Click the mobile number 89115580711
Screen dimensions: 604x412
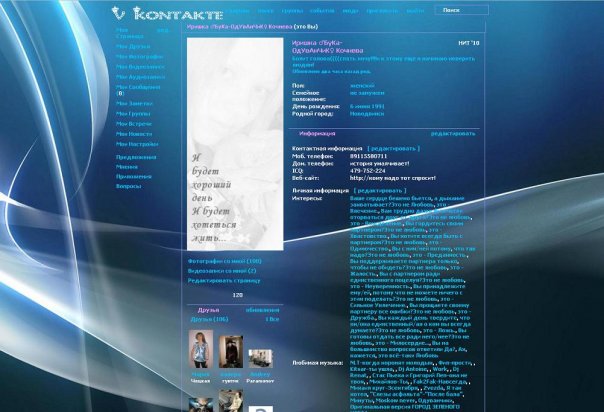tap(368, 156)
